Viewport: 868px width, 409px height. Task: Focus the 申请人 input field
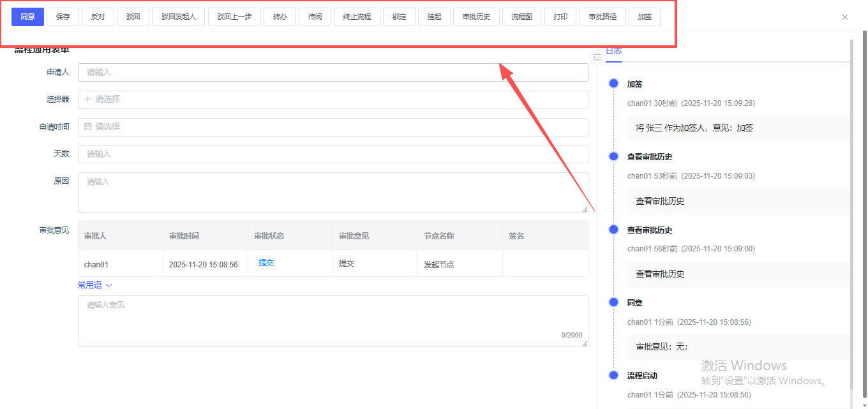pyautogui.click(x=333, y=73)
